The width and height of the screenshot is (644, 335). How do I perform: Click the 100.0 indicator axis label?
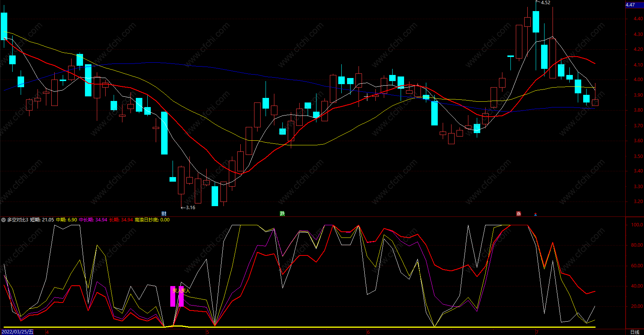pos(637,225)
